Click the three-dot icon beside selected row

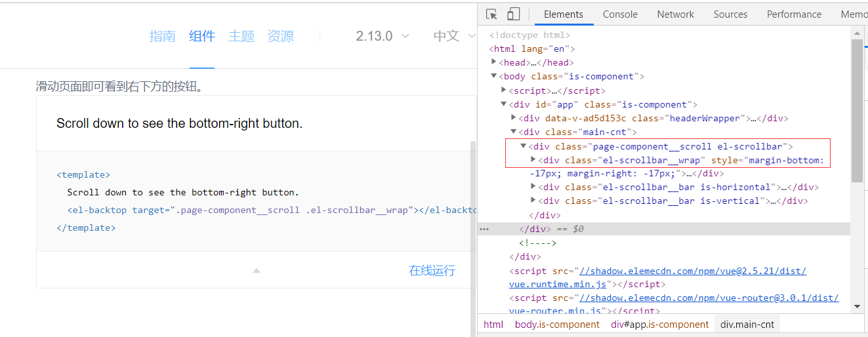point(484,229)
